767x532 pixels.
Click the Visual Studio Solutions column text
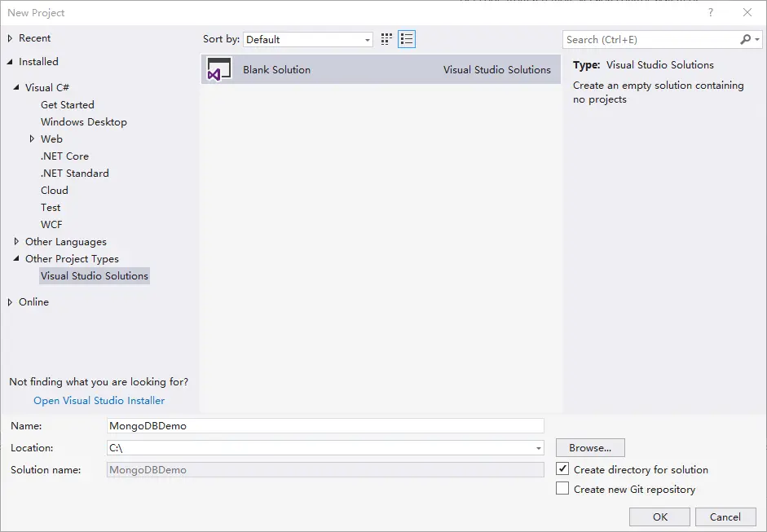pos(497,69)
